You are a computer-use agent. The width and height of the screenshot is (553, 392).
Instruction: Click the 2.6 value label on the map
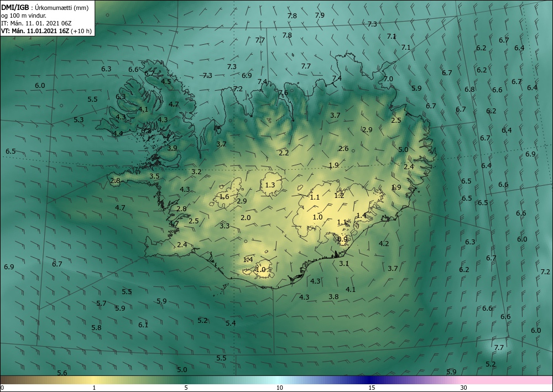pos(343,148)
